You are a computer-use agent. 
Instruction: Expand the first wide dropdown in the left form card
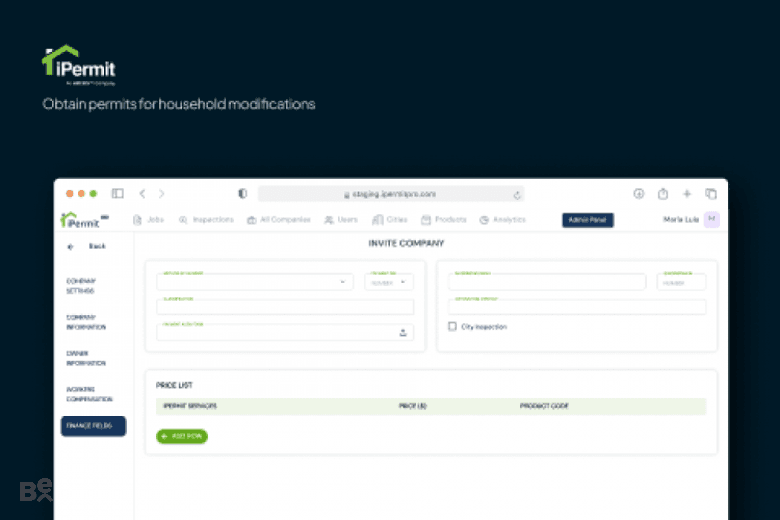pos(255,282)
